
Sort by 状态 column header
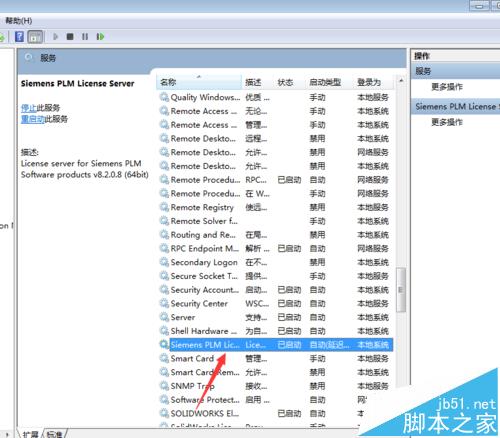(x=290, y=82)
